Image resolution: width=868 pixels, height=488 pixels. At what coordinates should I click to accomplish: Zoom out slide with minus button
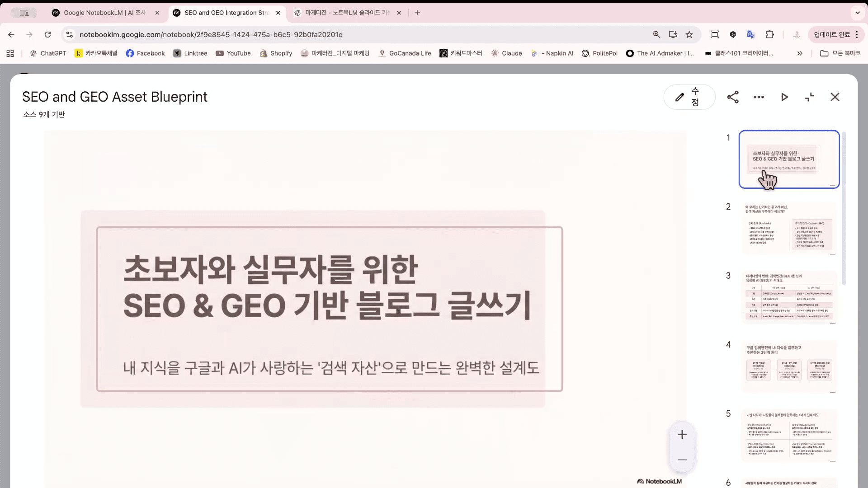pyautogui.click(x=682, y=460)
